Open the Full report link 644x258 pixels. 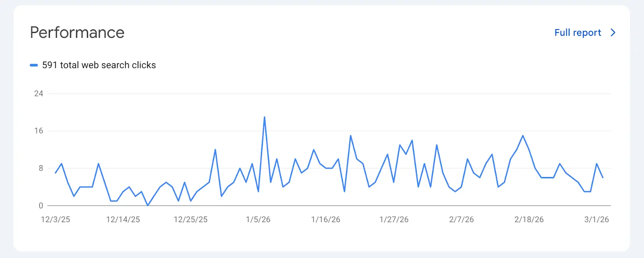(x=578, y=33)
